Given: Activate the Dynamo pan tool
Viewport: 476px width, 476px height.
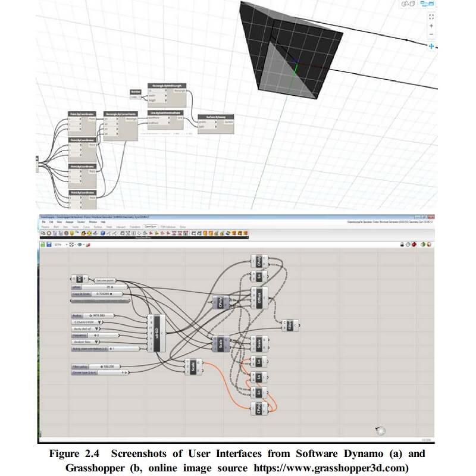Looking at the screenshot, I should point(431,46).
